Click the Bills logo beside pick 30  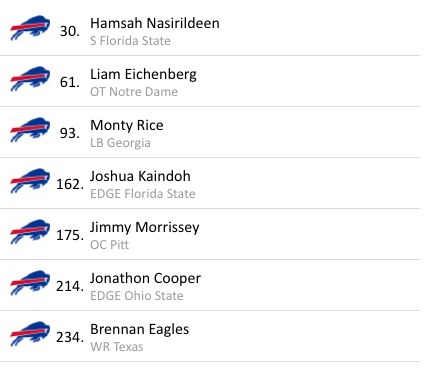30,28
